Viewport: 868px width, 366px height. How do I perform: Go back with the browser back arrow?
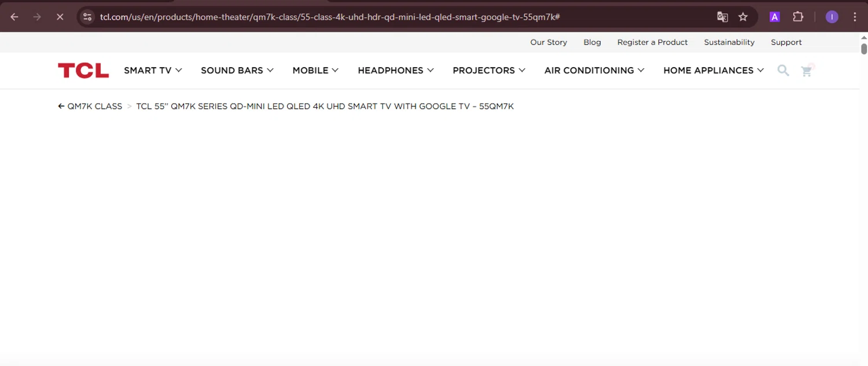tap(14, 17)
